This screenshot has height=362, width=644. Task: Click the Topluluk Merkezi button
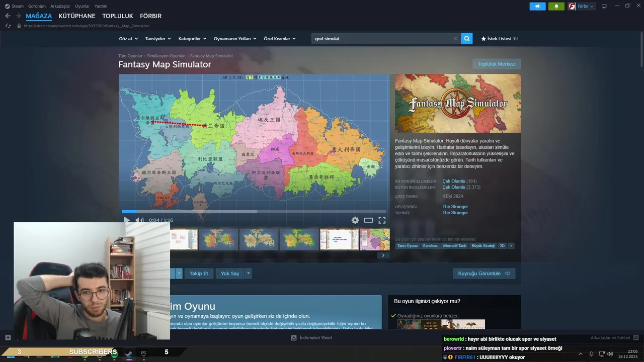pyautogui.click(x=497, y=64)
